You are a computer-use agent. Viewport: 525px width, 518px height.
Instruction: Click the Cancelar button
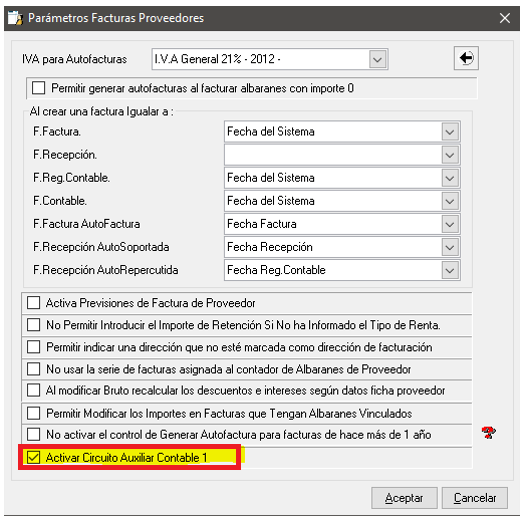474,498
